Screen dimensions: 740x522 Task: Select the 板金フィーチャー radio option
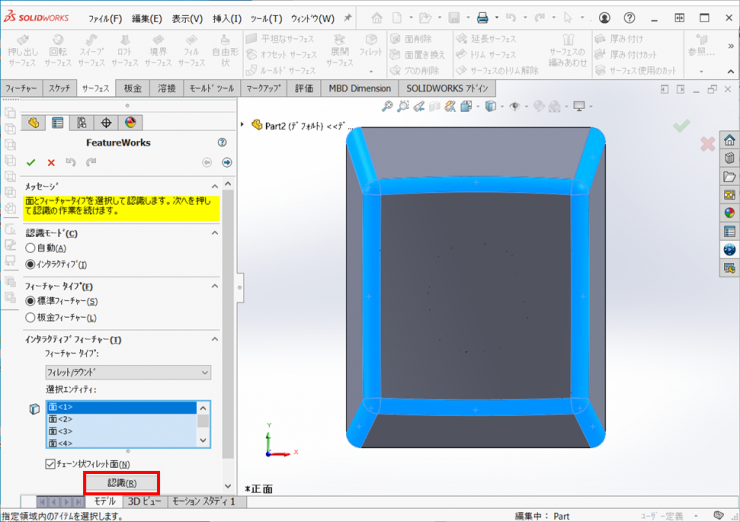[x=30, y=317]
